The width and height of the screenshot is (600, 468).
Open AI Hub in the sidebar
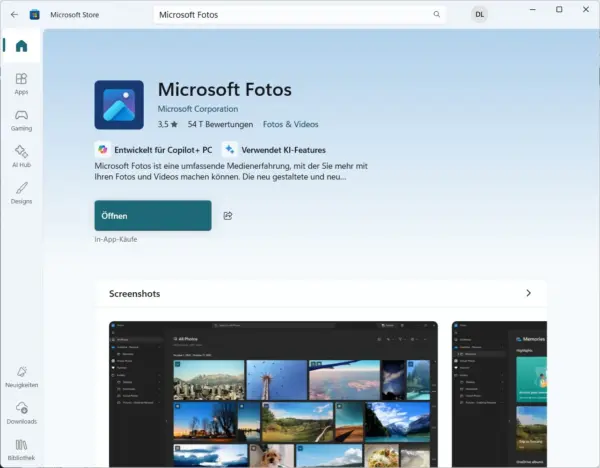coord(21,156)
